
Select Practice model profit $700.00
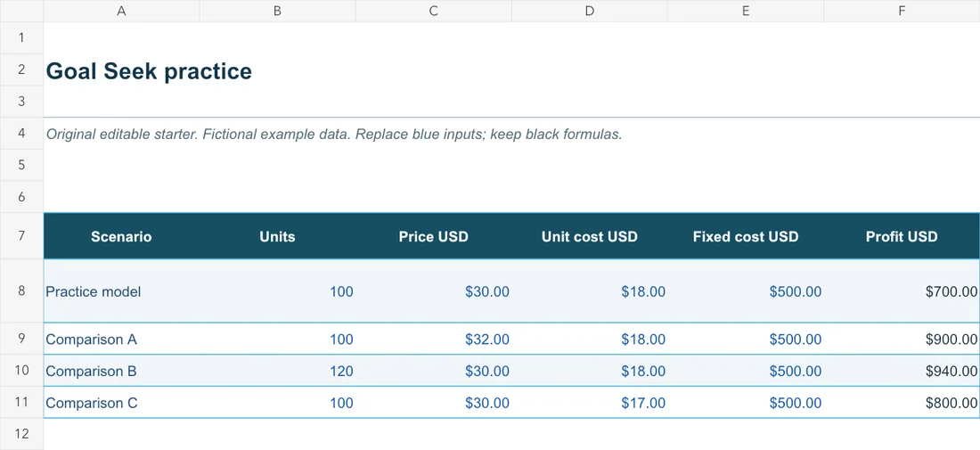902,291
